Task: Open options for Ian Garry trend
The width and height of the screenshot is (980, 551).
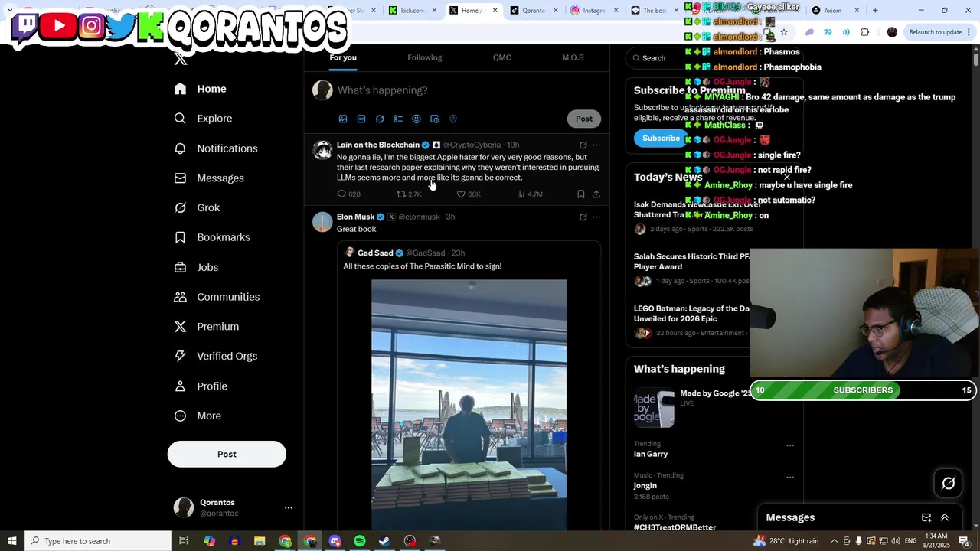Action: (790, 445)
